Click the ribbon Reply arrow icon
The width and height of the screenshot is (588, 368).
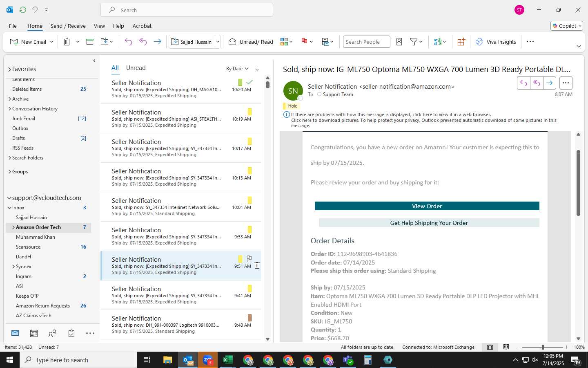click(x=128, y=42)
